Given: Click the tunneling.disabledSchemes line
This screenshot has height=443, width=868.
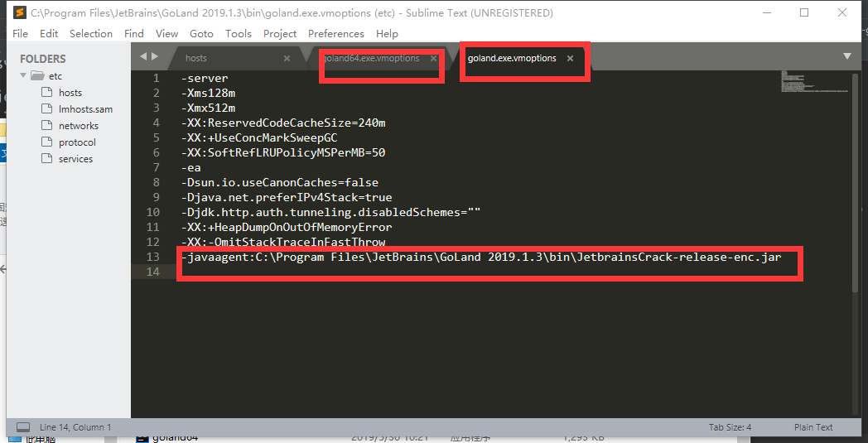Looking at the screenshot, I should coord(330,212).
